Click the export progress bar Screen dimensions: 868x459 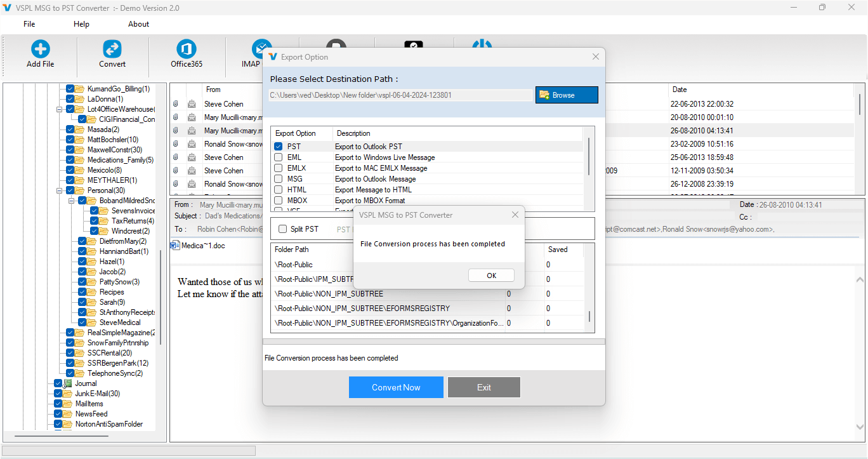434,342
